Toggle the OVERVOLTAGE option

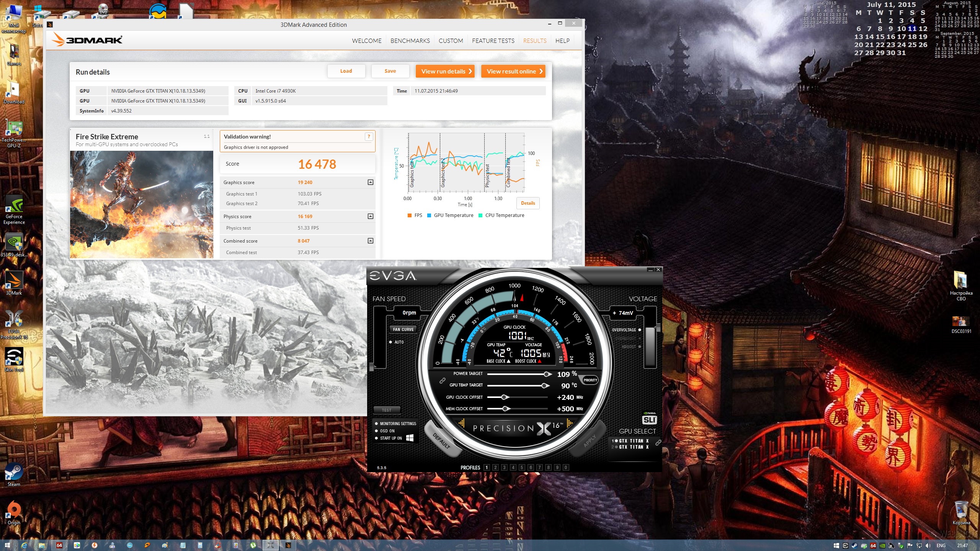click(x=640, y=330)
